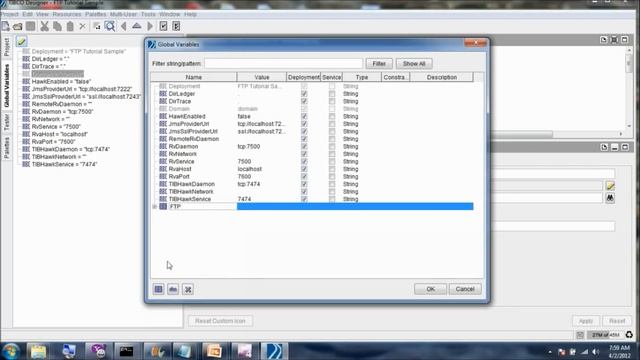
Task: Open the PowerPoint taskbar icon
Action: point(214,351)
